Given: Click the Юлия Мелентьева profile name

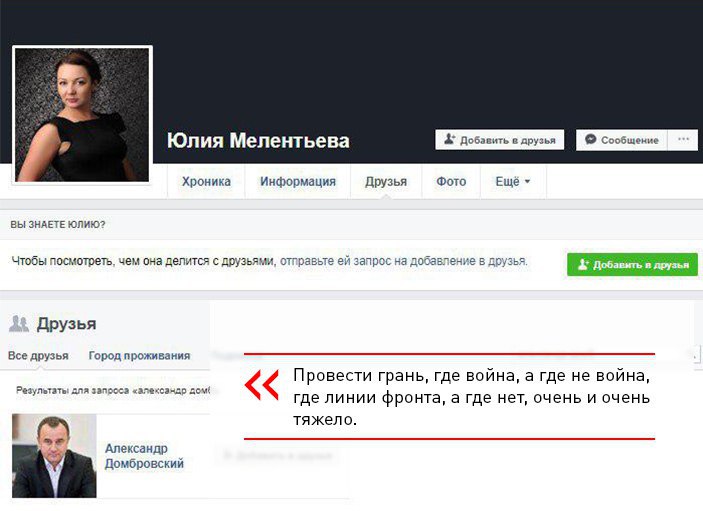Looking at the screenshot, I should pos(258,141).
